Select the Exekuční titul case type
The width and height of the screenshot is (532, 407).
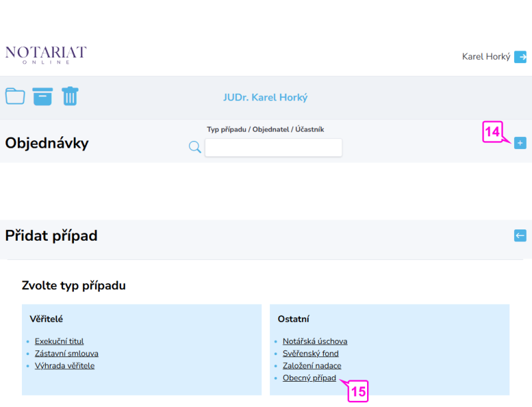(x=59, y=341)
